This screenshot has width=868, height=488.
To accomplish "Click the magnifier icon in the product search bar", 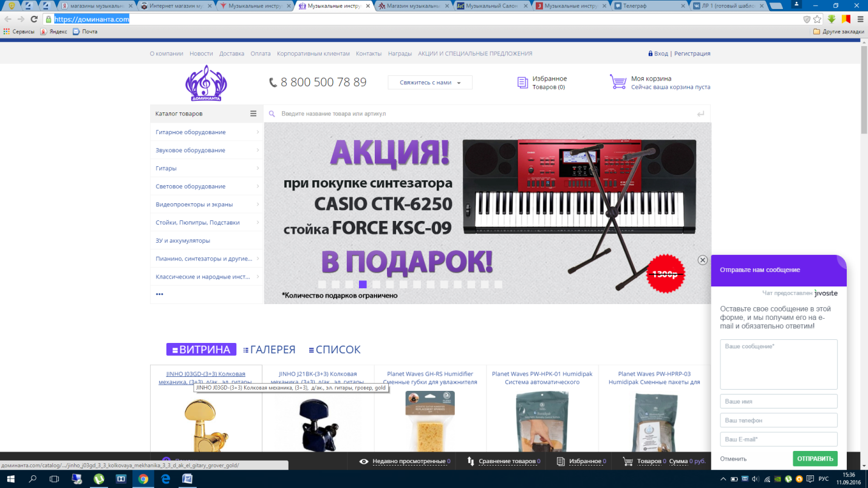I will (x=272, y=114).
